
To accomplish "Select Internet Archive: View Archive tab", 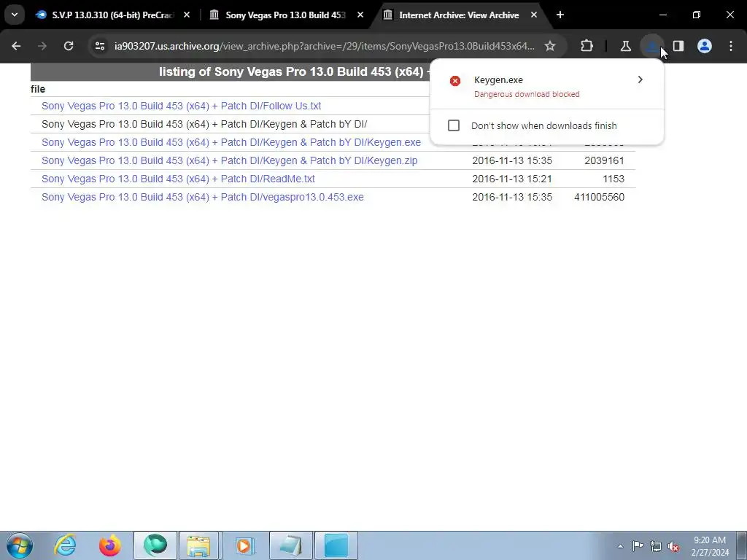I will click(460, 15).
